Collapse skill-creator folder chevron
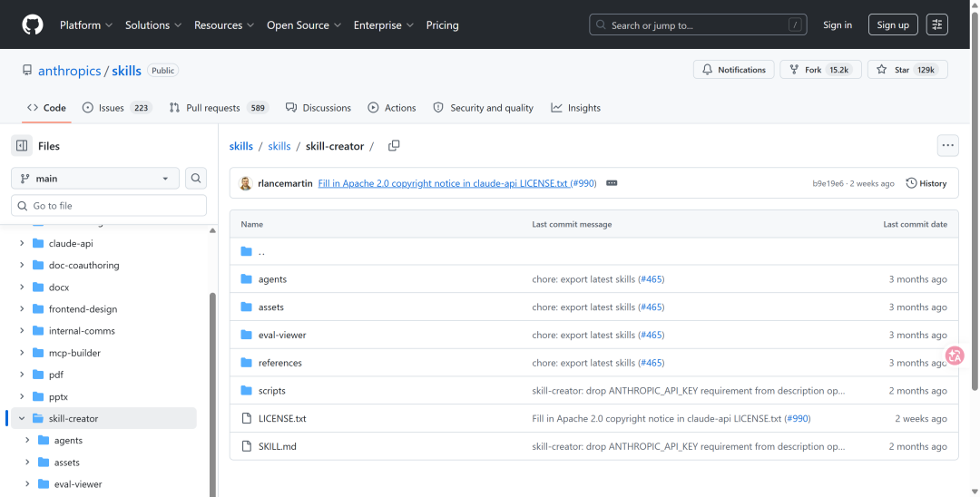 point(22,418)
